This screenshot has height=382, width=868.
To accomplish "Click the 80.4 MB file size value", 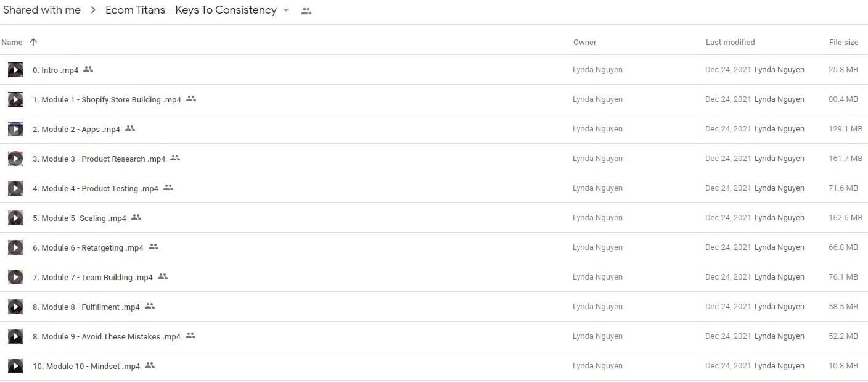I will point(843,99).
